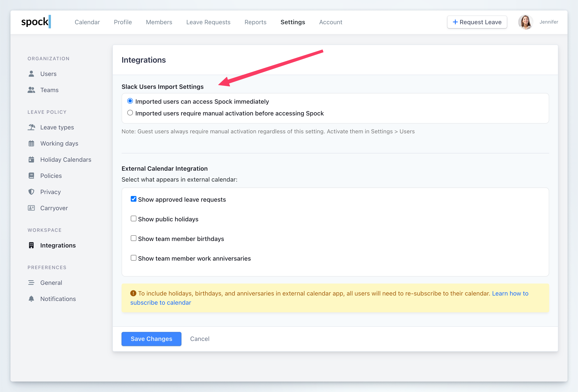Check Show team member work anniversaries
Screen dimensions: 578x392
pyautogui.click(x=134, y=258)
